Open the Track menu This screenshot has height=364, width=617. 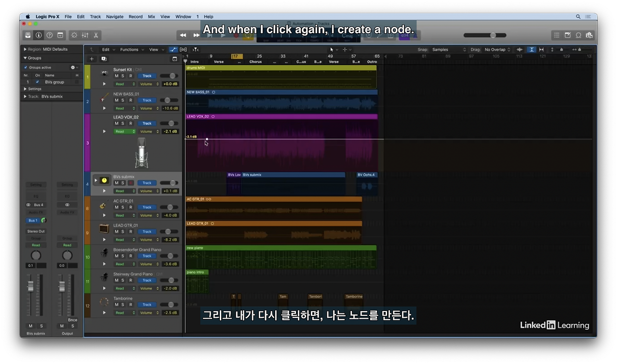(95, 16)
